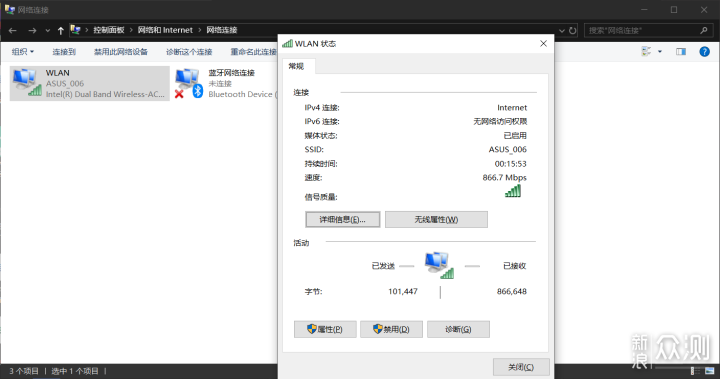Viewport: 720px width, 379px height.
Task: Click 禁用此网络设备 toolbar command
Action: [x=121, y=52]
